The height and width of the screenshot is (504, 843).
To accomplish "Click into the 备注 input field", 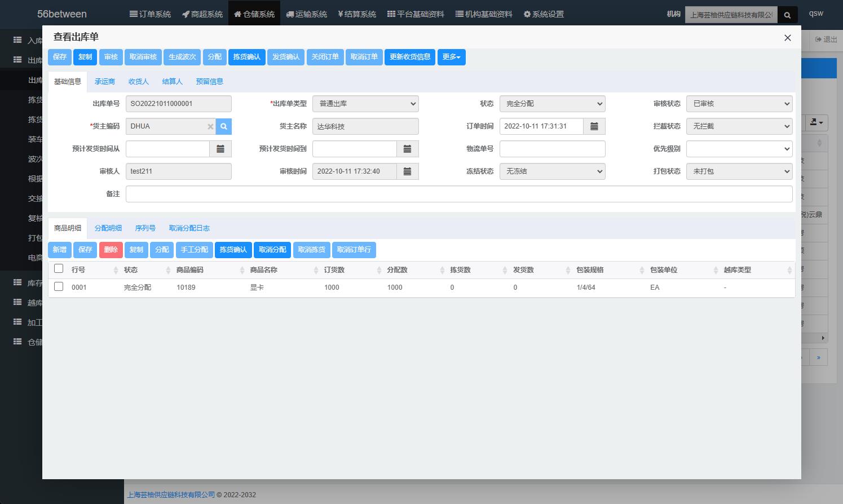I will pos(459,194).
